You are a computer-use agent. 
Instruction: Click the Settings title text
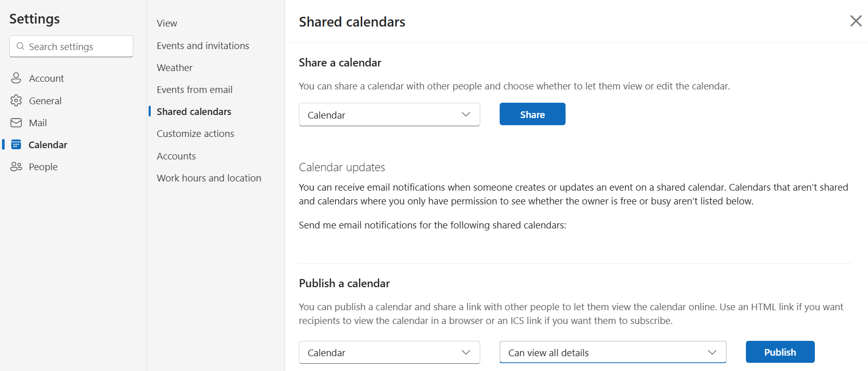[35, 19]
